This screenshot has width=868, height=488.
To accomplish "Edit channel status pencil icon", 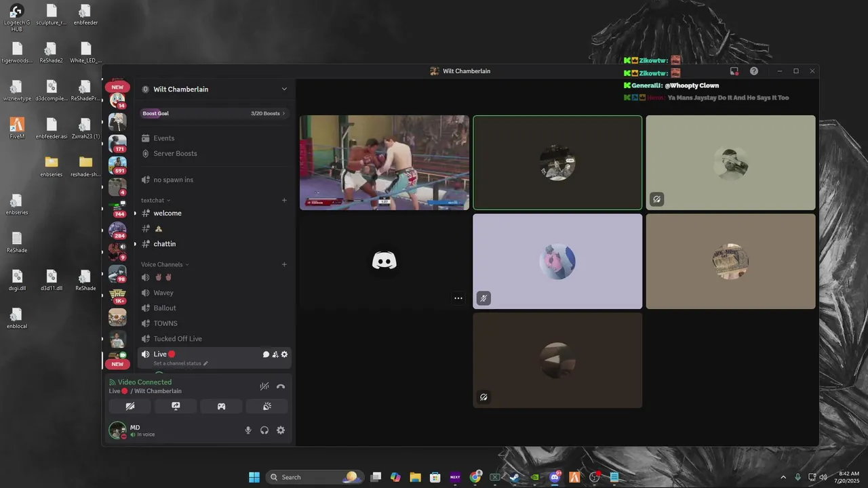I will 205,363.
